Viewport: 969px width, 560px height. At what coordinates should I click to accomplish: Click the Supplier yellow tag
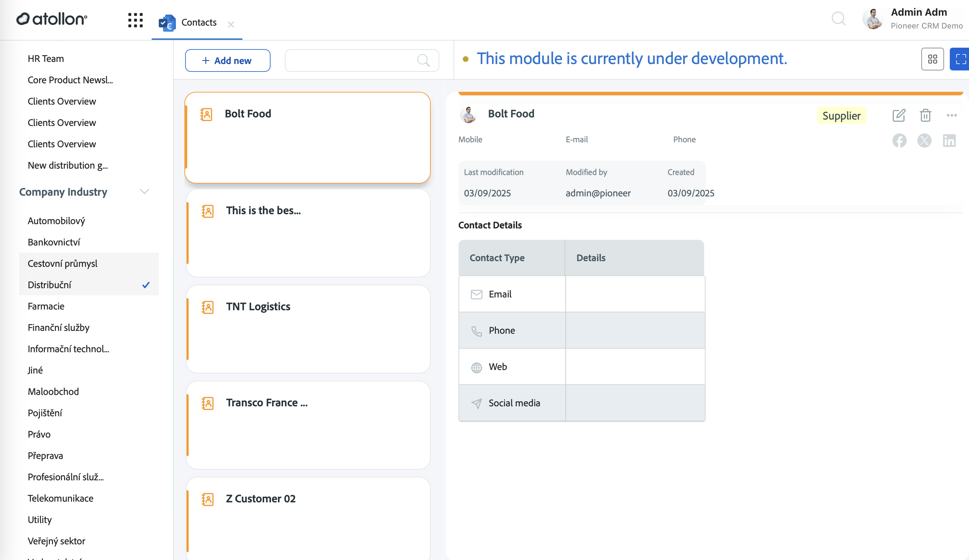click(842, 115)
